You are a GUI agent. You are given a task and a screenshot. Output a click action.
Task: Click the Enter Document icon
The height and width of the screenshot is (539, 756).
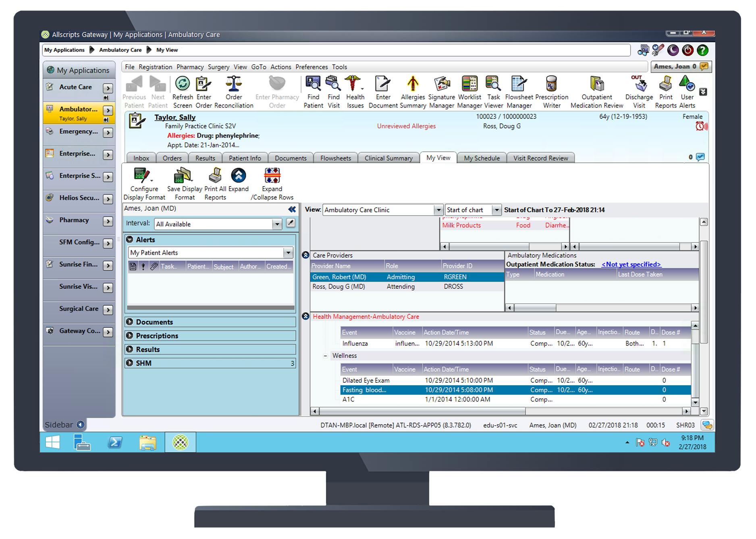[x=382, y=83]
